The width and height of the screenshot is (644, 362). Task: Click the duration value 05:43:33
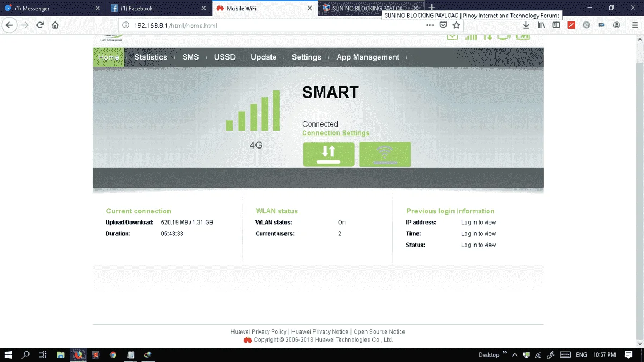172,234
